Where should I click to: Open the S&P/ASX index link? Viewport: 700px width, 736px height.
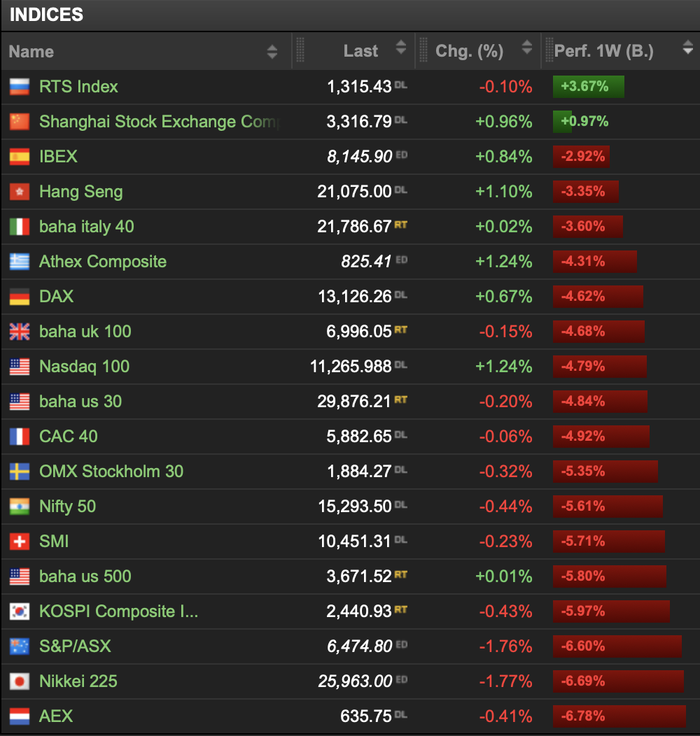[x=75, y=646]
